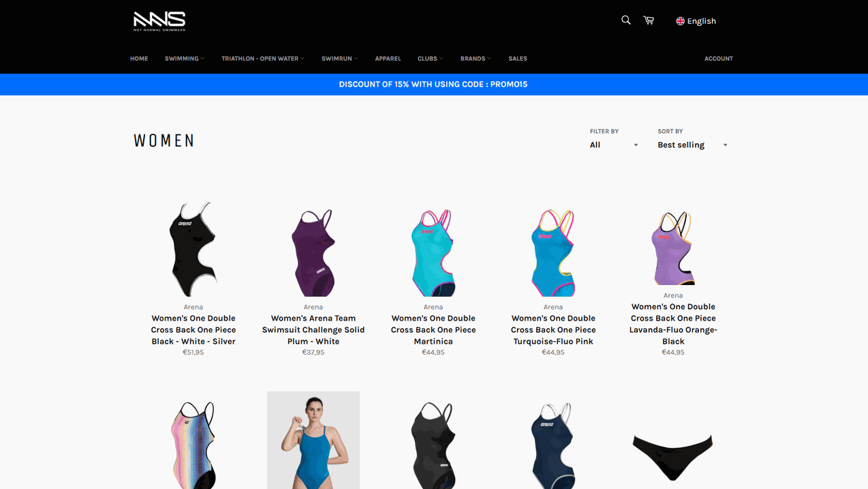Image resolution: width=868 pixels, height=489 pixels.
Task: Open Turquoise-Fluo Pink swimsuit title
Action: [x=553, y=329]
